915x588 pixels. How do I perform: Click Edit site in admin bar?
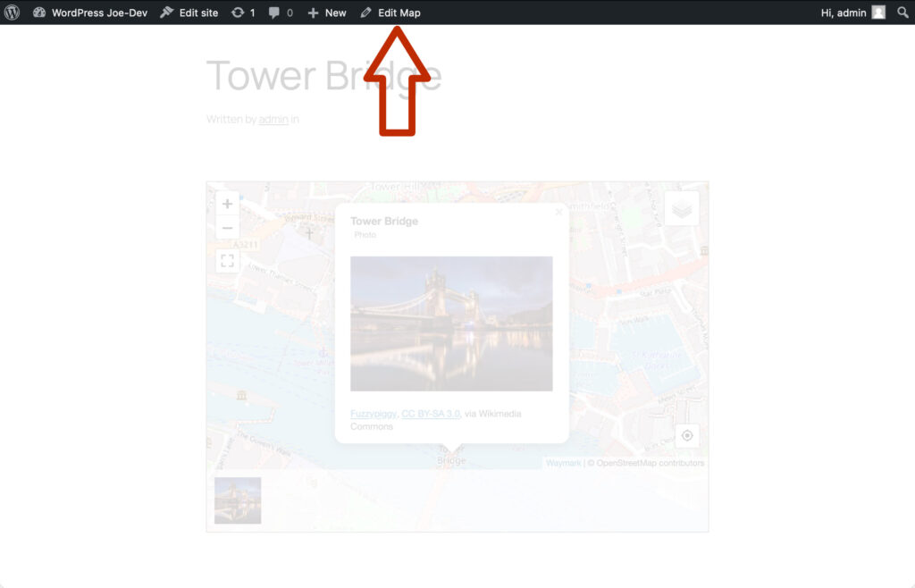click(x=189, y=13)
